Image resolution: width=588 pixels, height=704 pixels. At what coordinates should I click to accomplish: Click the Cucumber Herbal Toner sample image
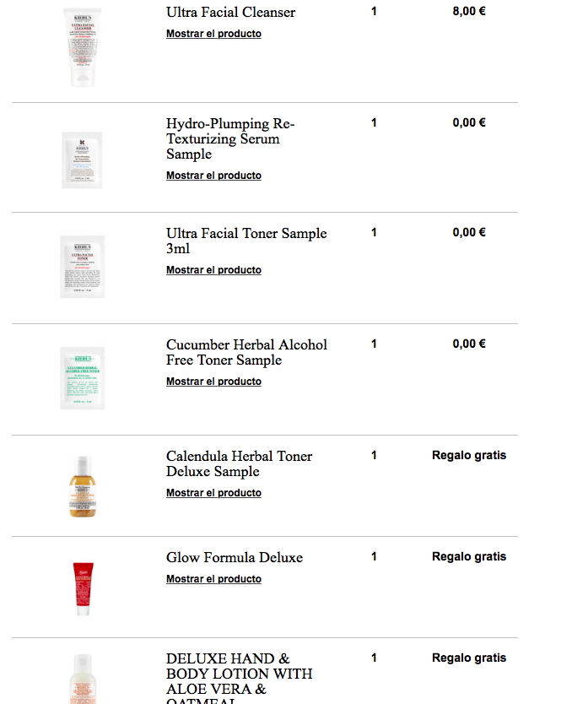tap(82, 378)
